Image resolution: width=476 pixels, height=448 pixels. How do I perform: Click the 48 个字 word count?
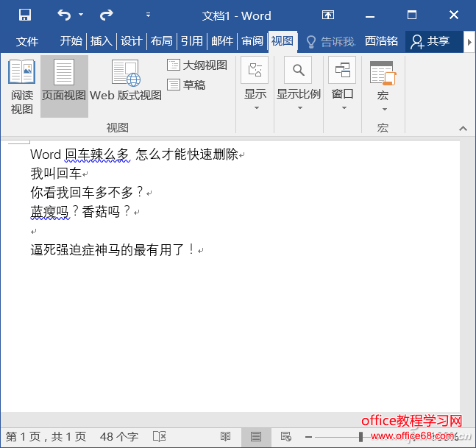point(118,437)
